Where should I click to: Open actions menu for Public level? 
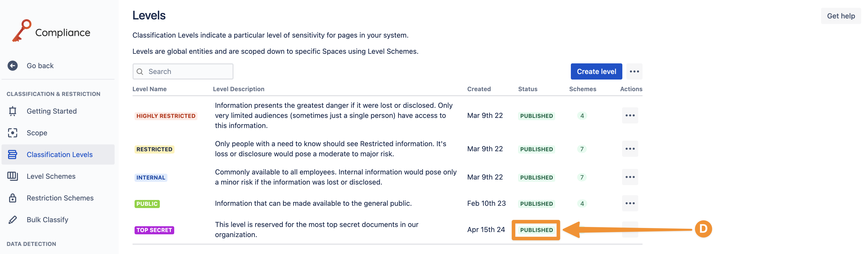coord(629,204)
